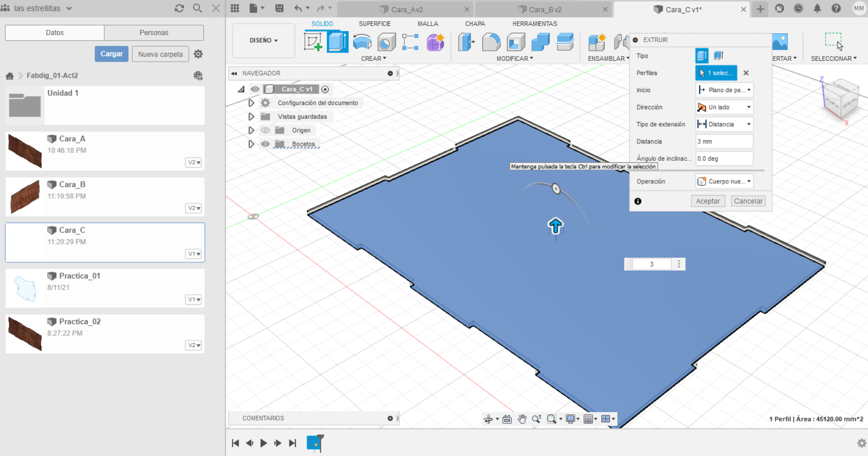Select the Revolve tool in toolbar
Image resolution: width=868 pixels, height=456 pixels.
tap(362, 42)
